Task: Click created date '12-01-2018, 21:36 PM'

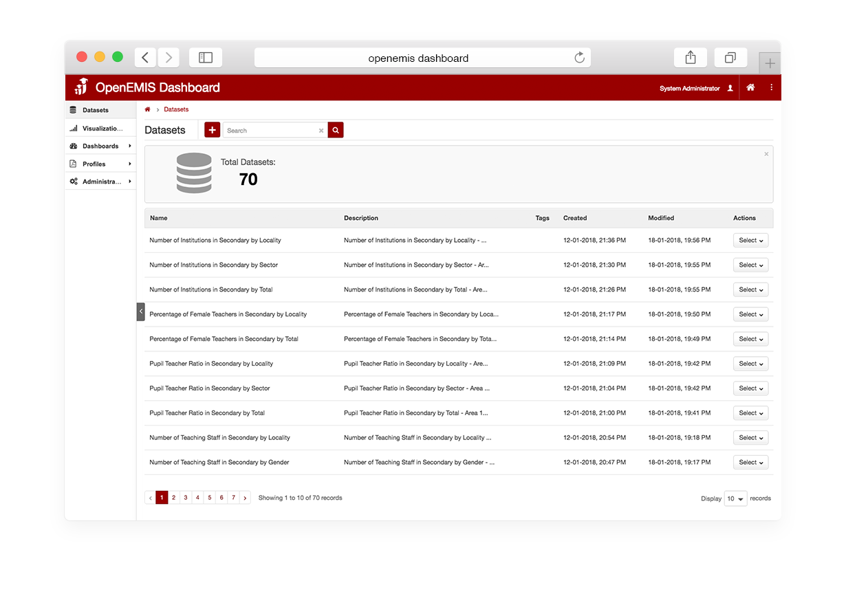Action: click(595, 241)
